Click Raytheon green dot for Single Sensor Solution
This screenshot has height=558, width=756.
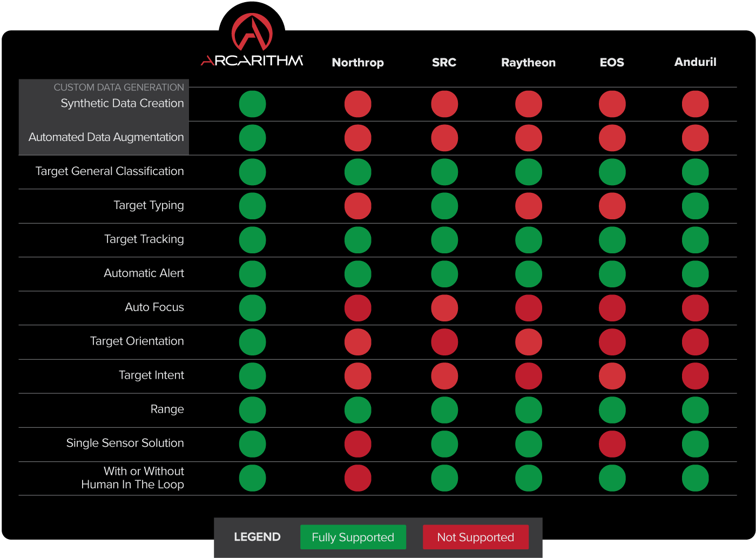pyautogui.click(x=529, y=445)
